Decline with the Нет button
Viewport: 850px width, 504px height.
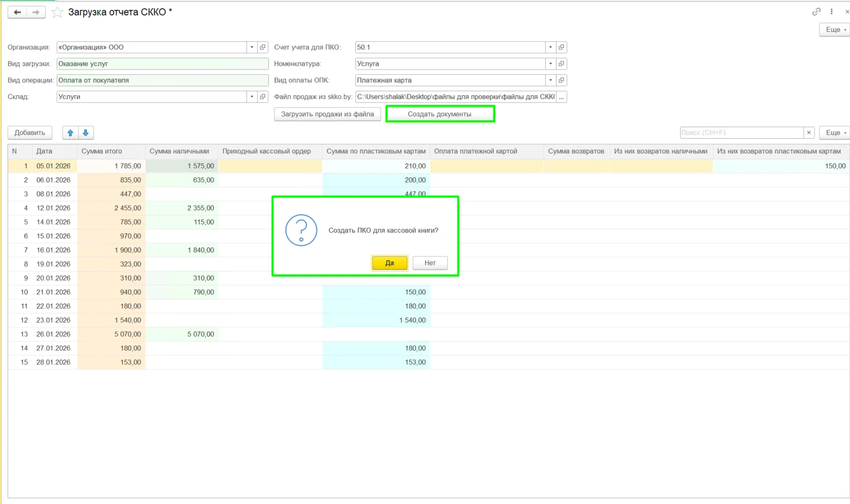(x=430, y=263)
